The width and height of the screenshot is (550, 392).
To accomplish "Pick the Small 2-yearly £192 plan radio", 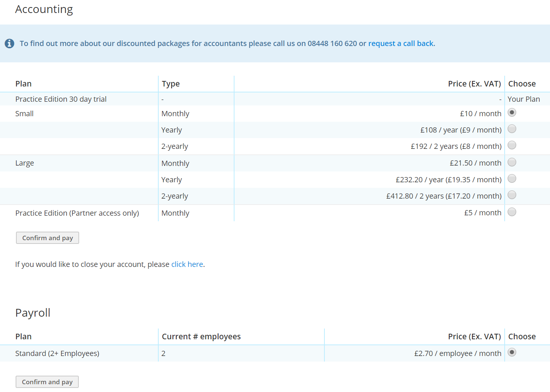I will pos(512,145).
